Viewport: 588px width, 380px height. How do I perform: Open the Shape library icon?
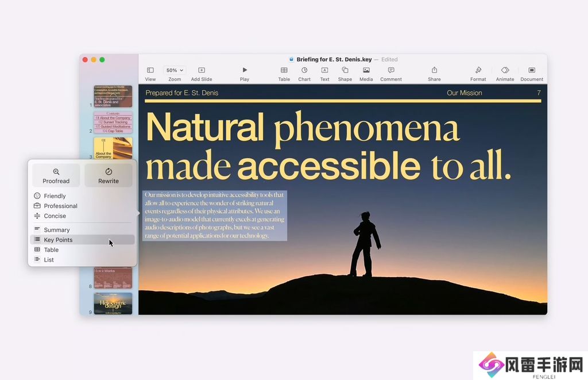[x=345, y=70]
